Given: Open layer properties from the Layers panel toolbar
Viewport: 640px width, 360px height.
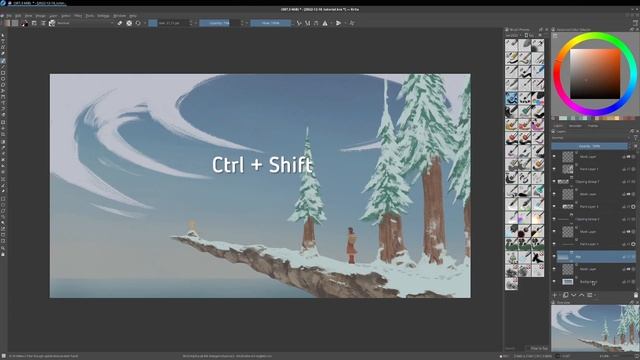Looking at the screenshot, I should click(x=590, y=295).
